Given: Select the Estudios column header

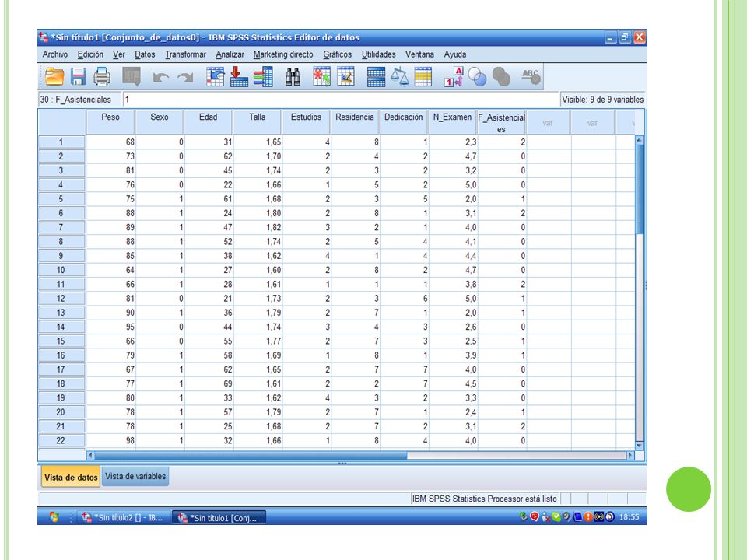Looking at the screenshot, I should [306, 122].
